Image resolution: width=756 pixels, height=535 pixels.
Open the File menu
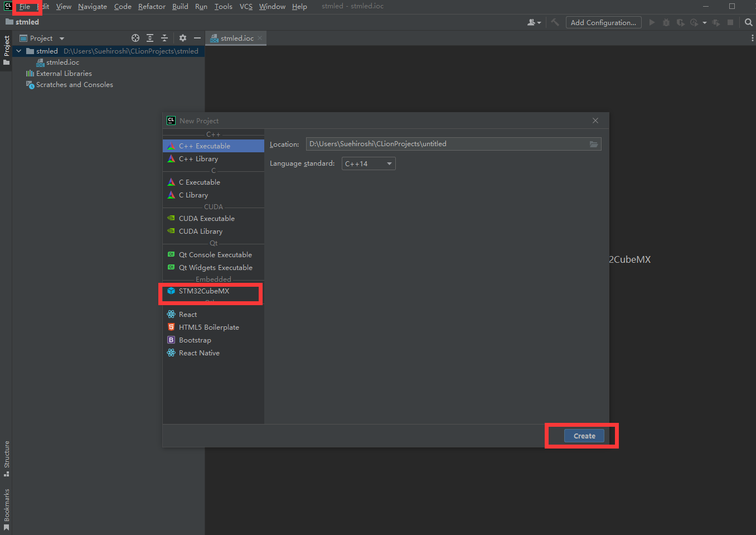click(x=25, y=7)
